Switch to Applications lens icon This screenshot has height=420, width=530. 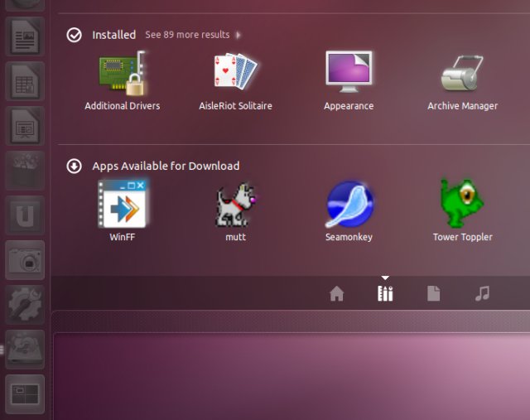click(385, 293)
